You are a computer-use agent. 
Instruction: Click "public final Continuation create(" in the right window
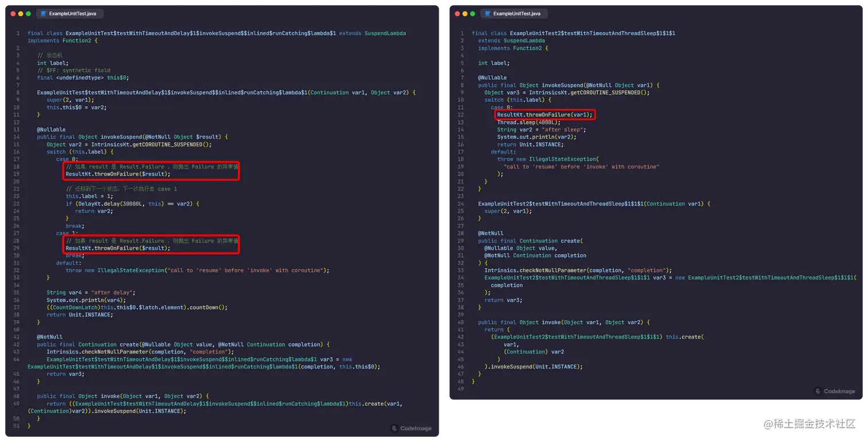pyautogui.click(x=530, y=241)
